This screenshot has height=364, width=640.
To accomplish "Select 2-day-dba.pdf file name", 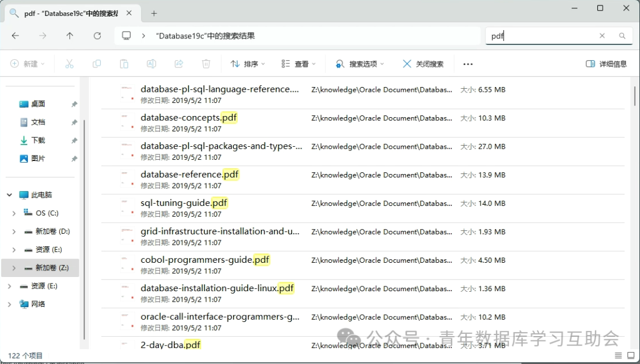I will pyautogui.click(x=171, y=345).
